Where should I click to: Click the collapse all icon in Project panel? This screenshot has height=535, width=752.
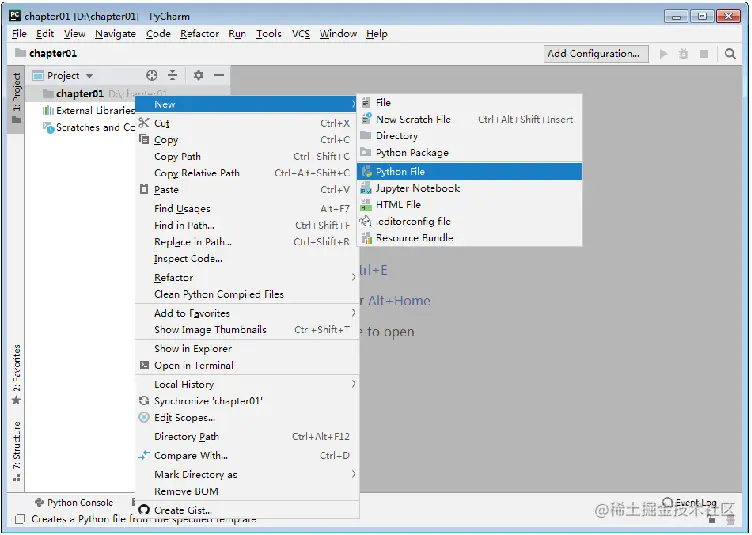pos(173,75)
